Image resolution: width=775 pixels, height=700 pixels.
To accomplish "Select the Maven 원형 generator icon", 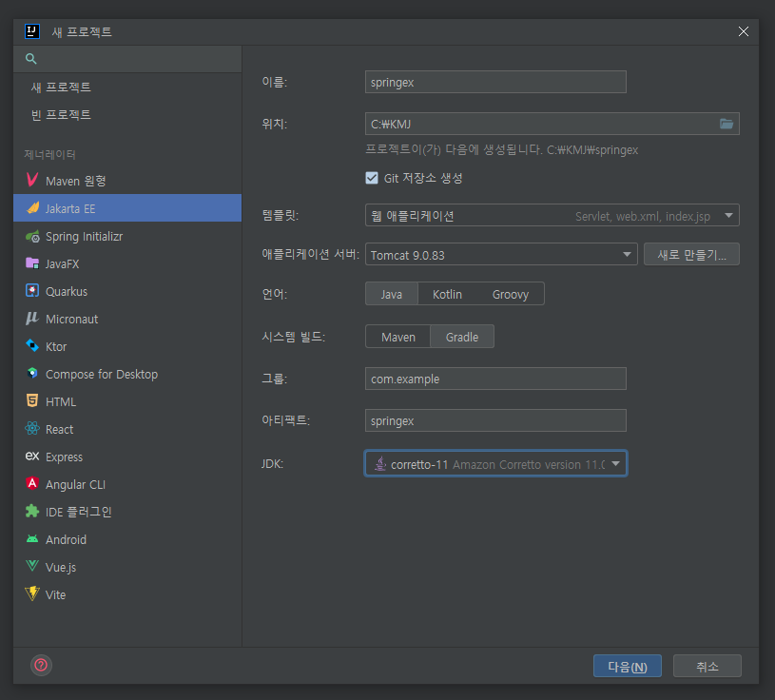I will click(x=32, y=181).
